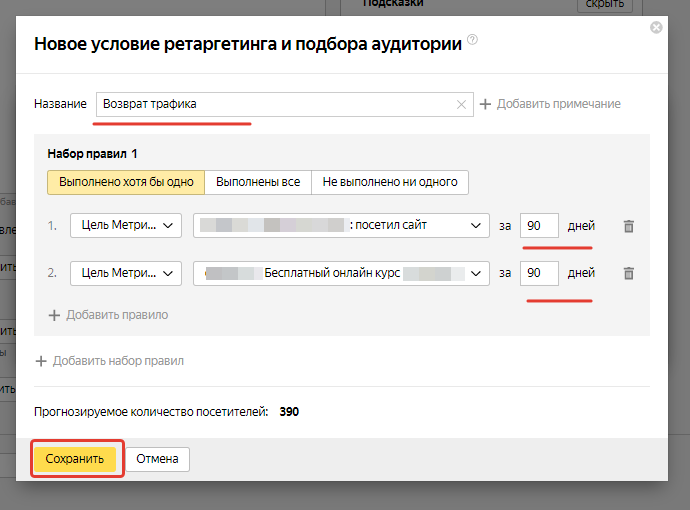This screenshot has width=690, height=510.
Task: Clear the Название field with X icon
Action: point(461,104)
